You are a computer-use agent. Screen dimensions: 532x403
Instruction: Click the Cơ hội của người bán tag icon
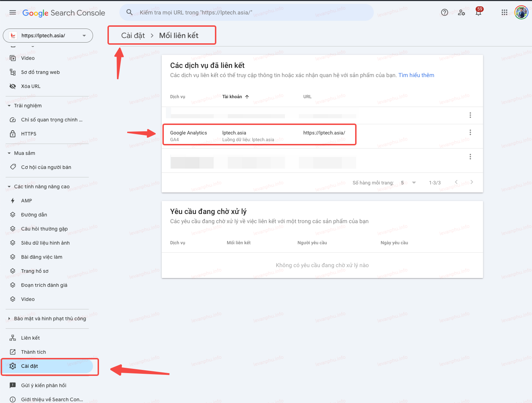coord(13,167)
